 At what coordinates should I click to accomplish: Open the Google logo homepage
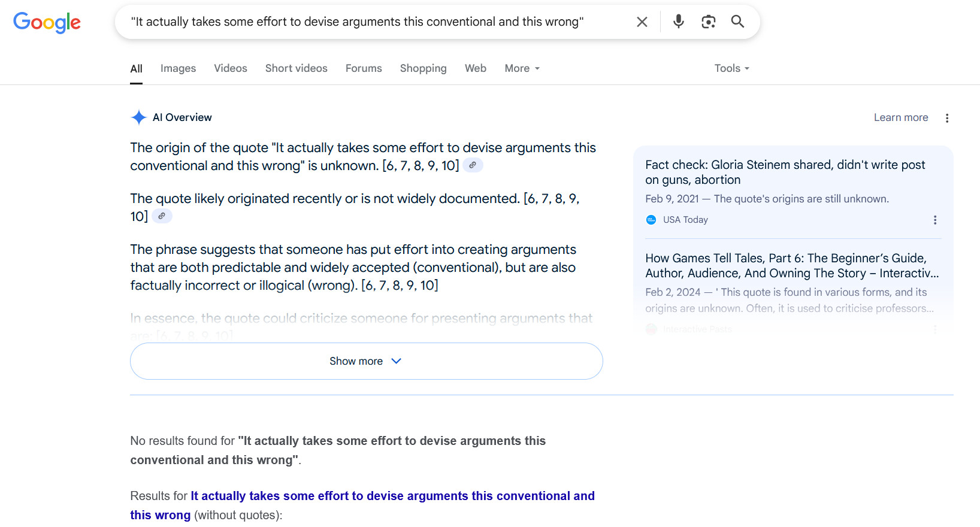47,22
